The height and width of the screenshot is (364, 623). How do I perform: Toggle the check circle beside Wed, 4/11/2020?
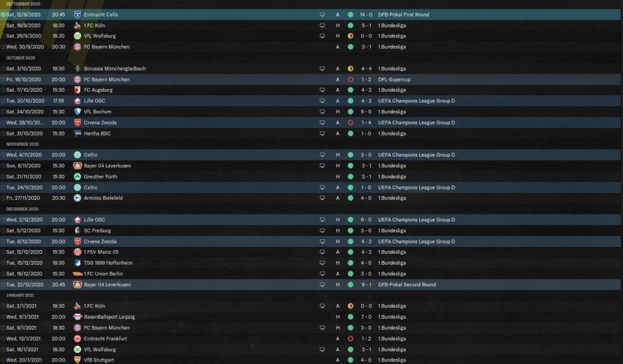3,155
